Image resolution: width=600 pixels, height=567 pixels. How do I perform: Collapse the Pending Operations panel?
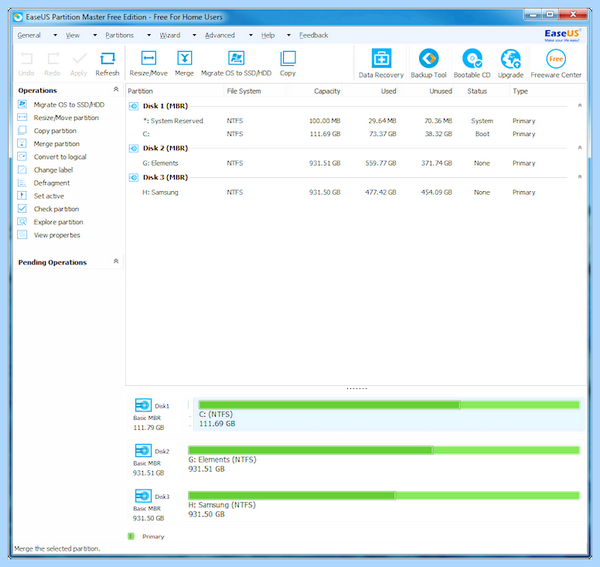pyautogui.click(x=116, y=261)
